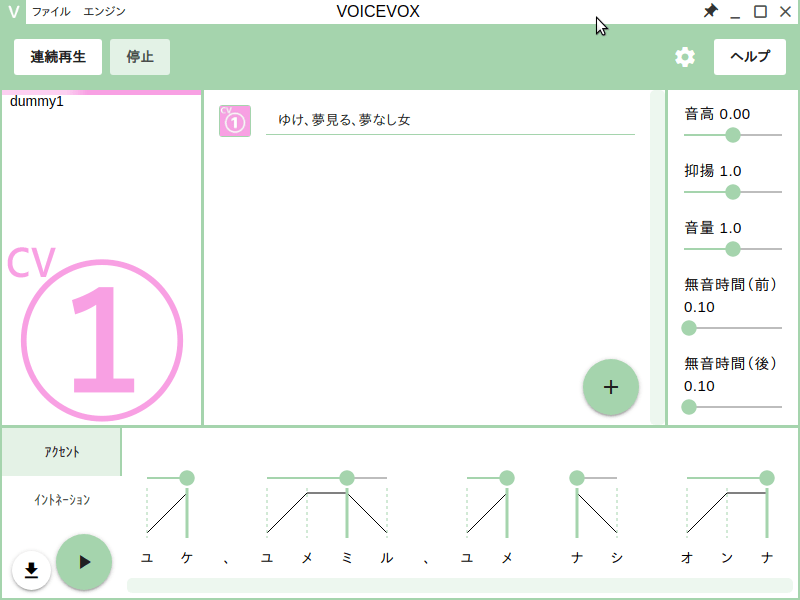Screen dimensions: 800x600
Task: Click the 音高 0.00 value label
Action: click(x=717, y=114)
